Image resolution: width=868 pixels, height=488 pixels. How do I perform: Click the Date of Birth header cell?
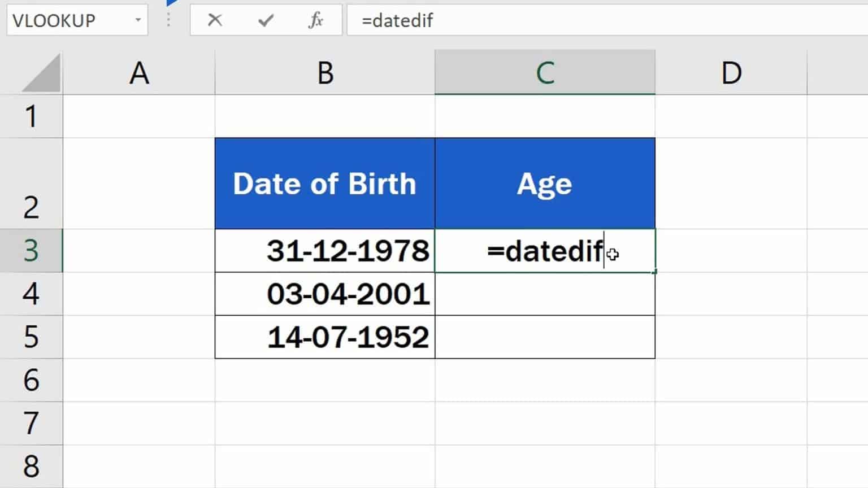[x=325, y=182]
